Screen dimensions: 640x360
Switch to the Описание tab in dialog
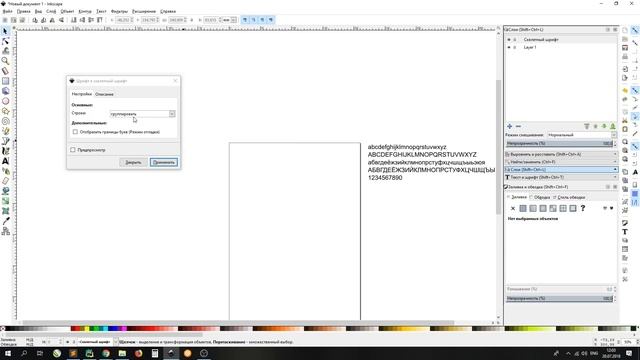pyautogui.click(x=104, y=94)
